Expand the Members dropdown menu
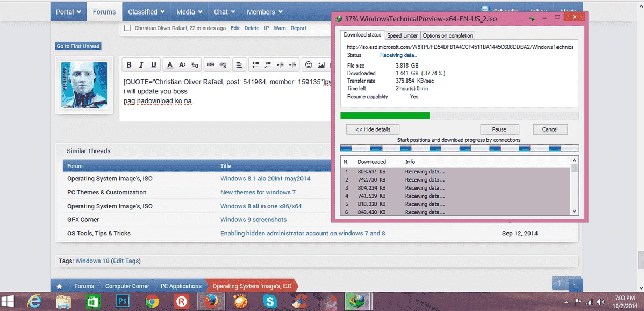The width and height of the screenshot is (644, 311). [264, 12]
